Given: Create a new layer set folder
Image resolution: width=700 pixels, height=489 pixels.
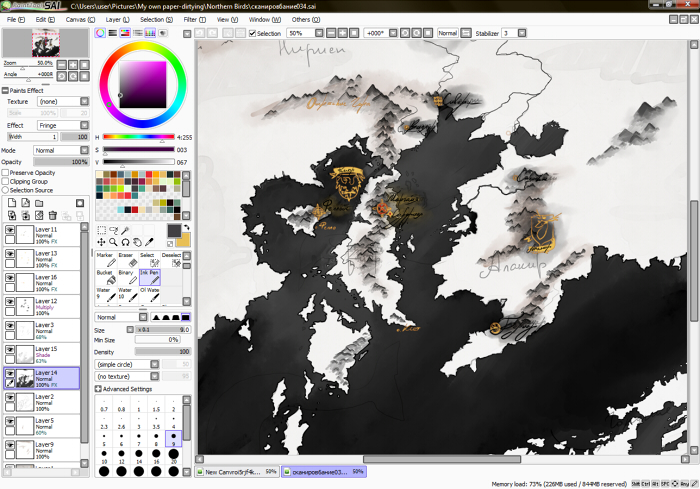Looking at the screenshot, I should point(39,203).
